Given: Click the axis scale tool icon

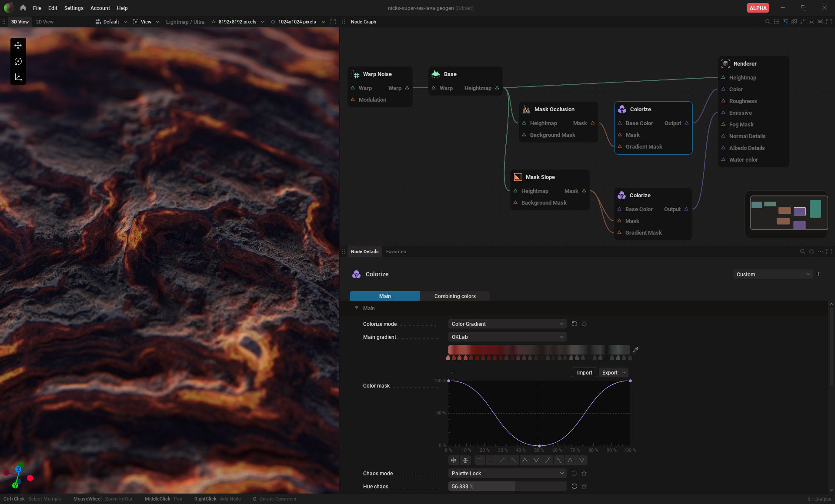Looking at the screenshot, I should point(18,77).
